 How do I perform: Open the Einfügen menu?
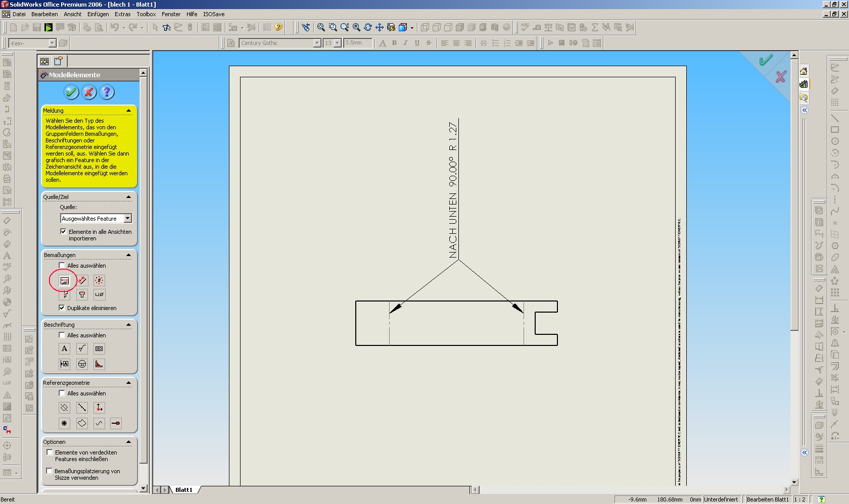coord(98,14)
